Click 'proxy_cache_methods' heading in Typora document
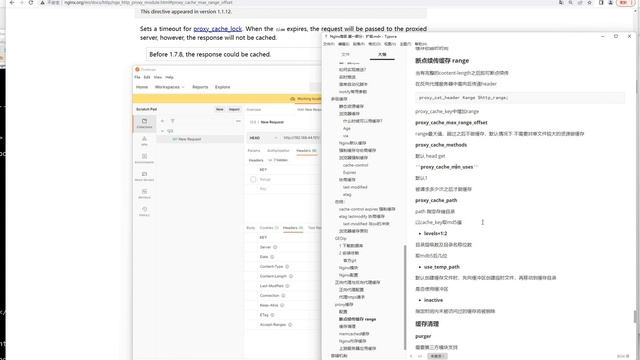 pos(441,145)
